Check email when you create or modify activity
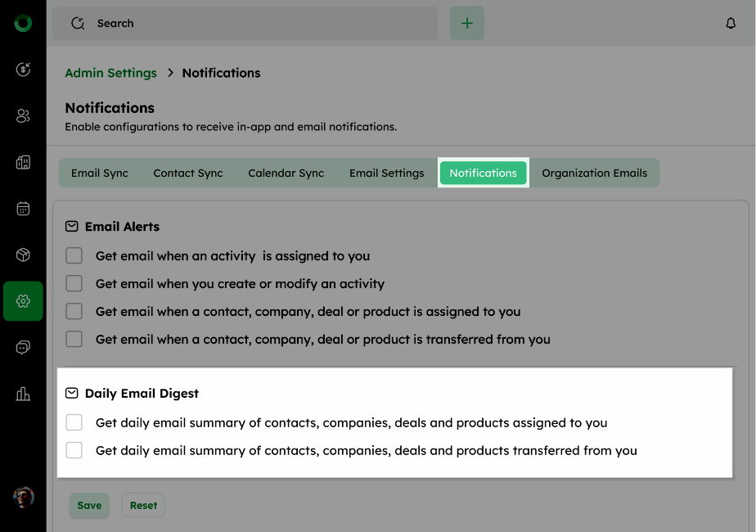 (74, 284)
